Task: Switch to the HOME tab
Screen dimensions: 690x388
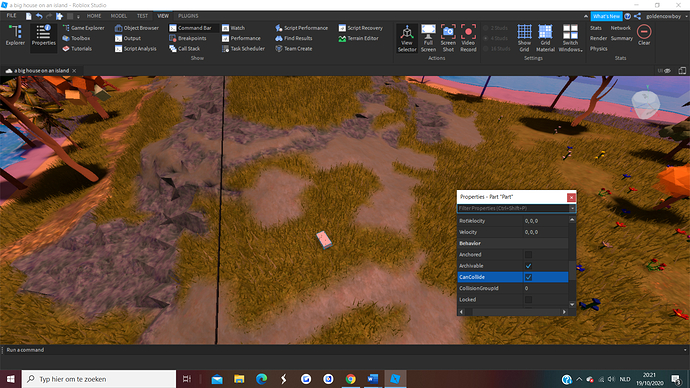Action: [x=94, y=16]
